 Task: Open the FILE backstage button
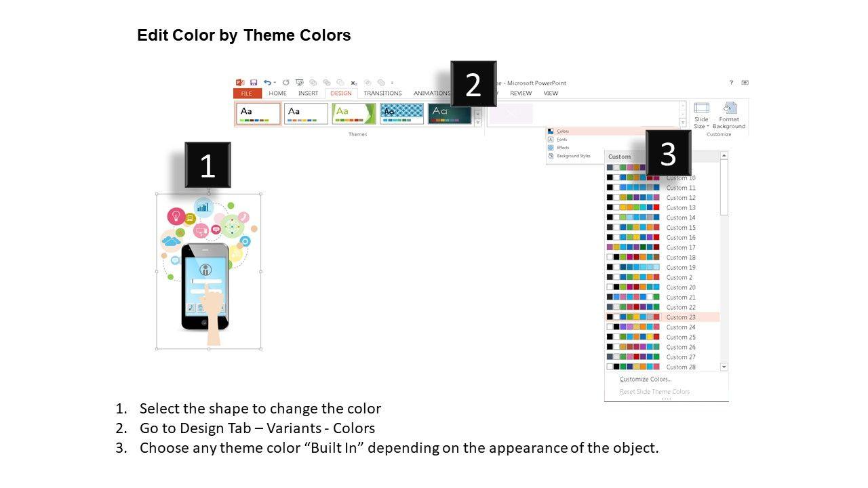(x=247, y=94)
